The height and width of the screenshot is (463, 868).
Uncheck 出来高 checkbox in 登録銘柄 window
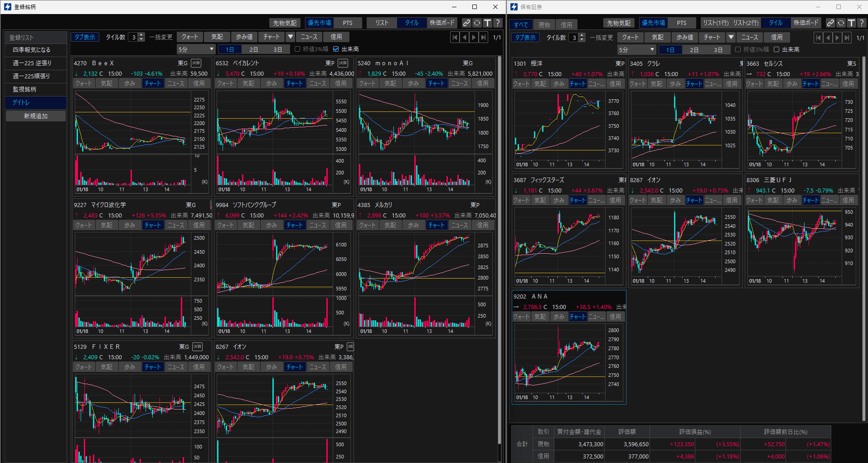pos(336,49)
